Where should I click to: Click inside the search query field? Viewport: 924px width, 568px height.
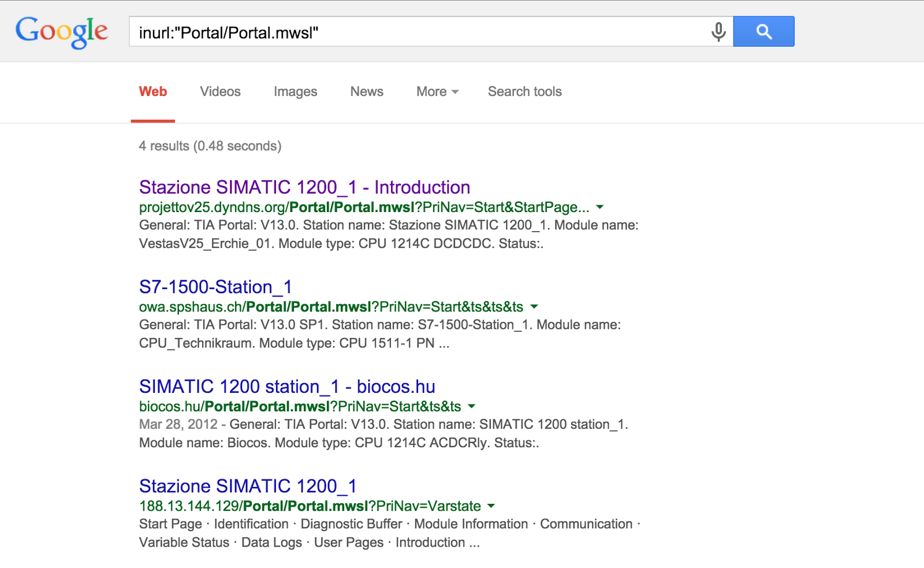point(404,32)
